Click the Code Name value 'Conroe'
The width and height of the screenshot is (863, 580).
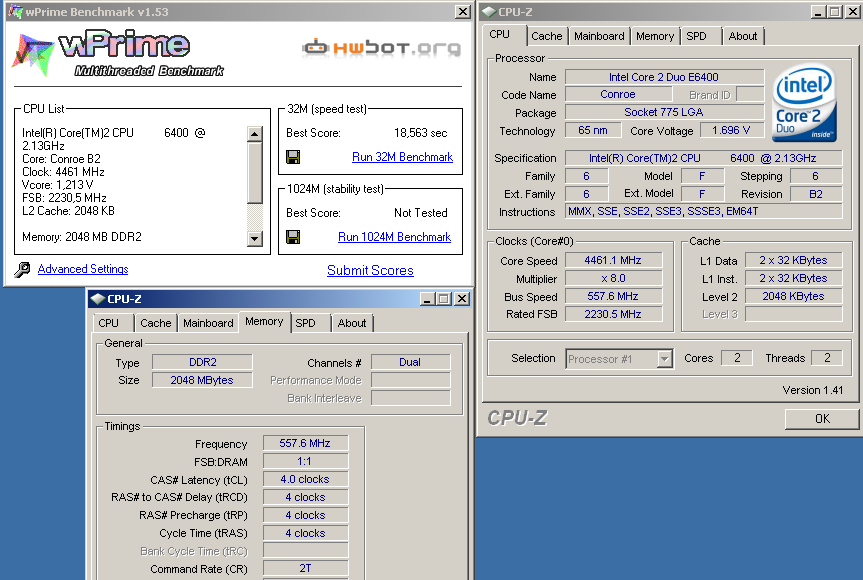click(x=618, y=94)
